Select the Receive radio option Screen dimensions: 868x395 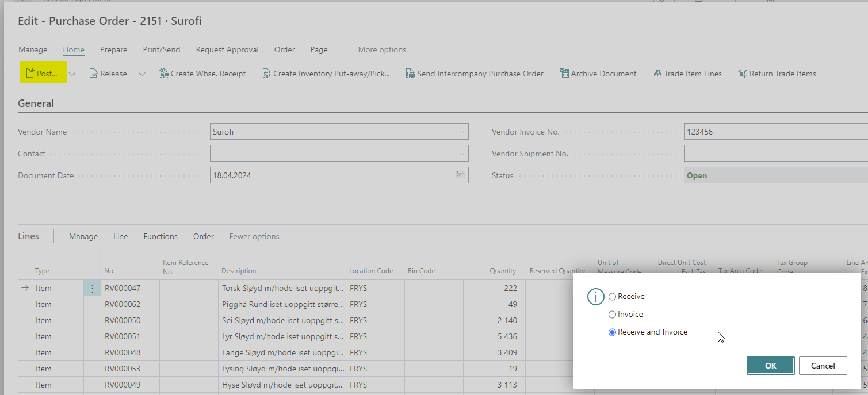(612, 297)
